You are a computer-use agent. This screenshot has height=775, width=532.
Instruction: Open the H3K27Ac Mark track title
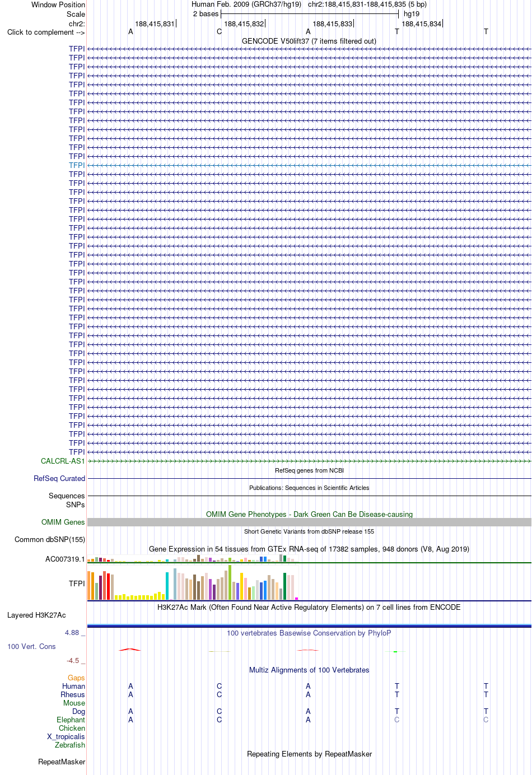(x=309, y=607)
